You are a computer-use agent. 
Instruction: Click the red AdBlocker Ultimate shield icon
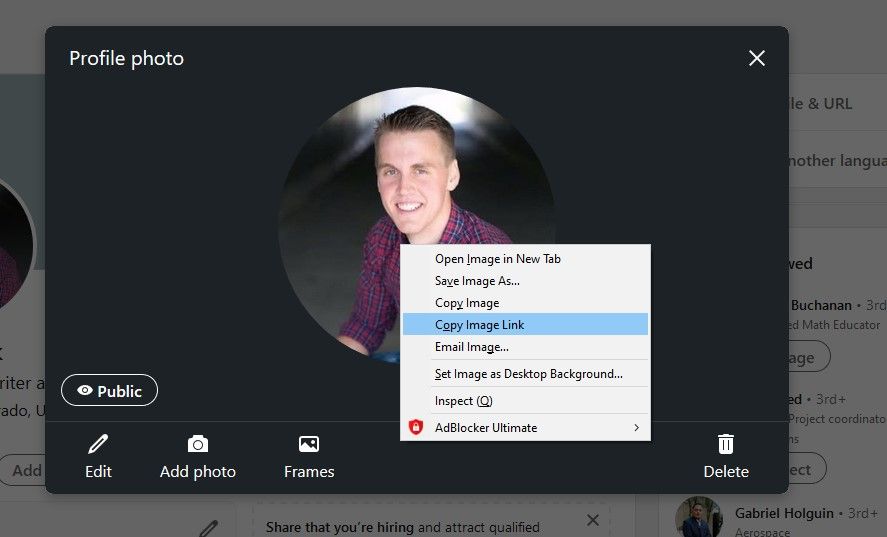point(417,428)
